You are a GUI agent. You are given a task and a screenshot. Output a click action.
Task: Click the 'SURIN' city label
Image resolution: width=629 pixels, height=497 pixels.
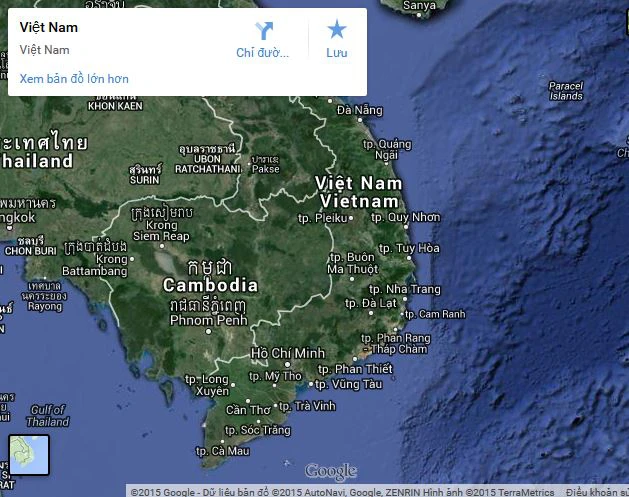(x=145, y=180)
